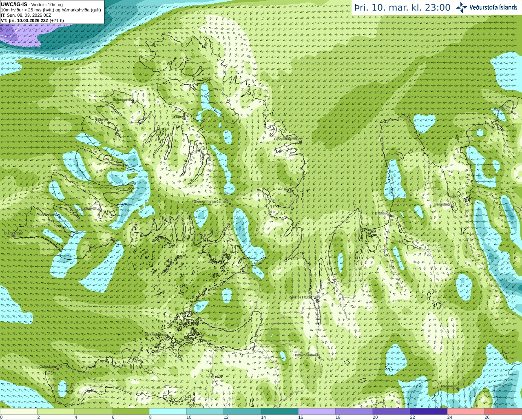Click the 'VT: þri. 10.03.2026 23Z (+71 h)' line

32,20
